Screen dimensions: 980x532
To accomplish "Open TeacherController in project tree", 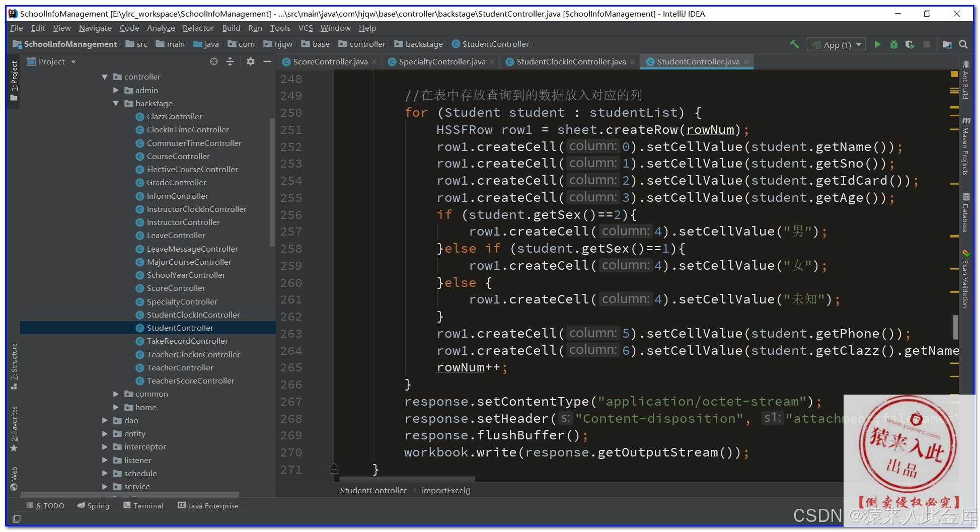I will (180, 367).
